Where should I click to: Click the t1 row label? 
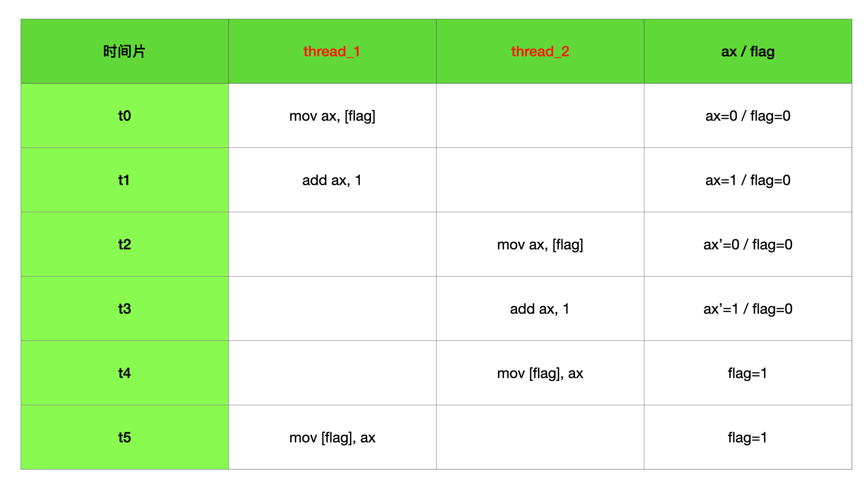point(124,180)
